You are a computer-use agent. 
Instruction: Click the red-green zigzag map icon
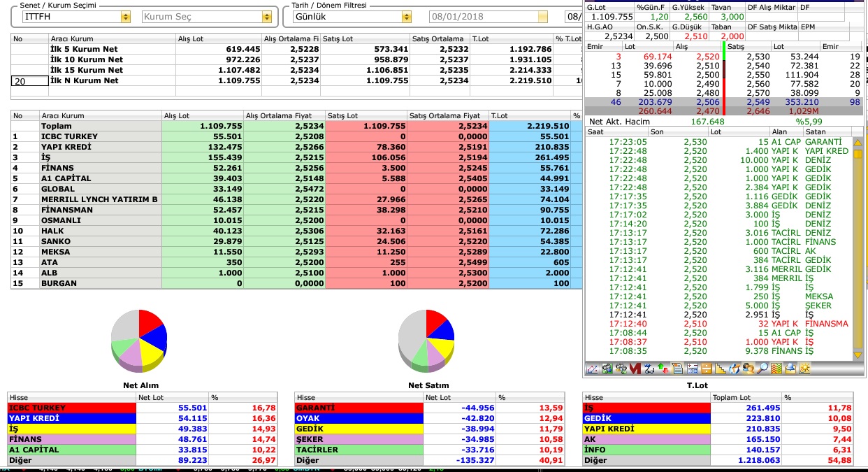[776, 369]
